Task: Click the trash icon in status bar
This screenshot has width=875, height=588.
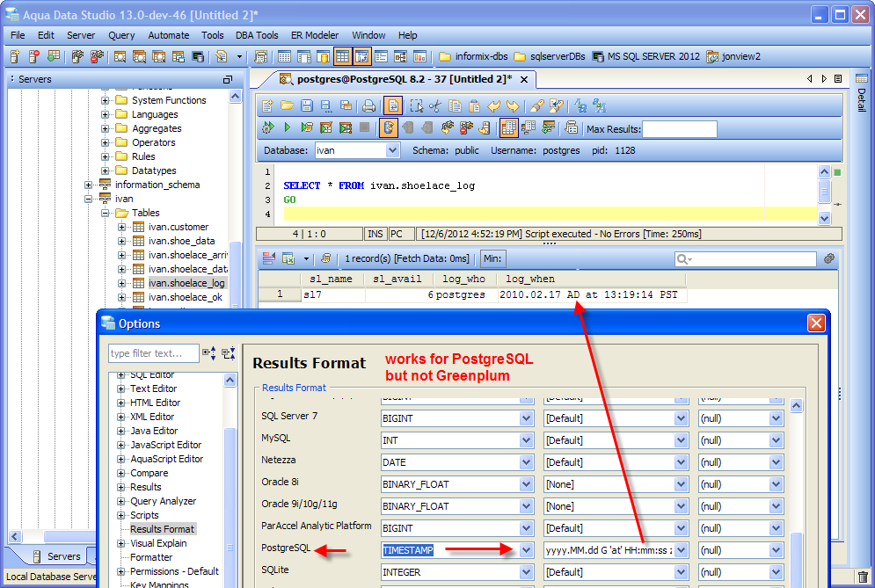Action: (864, 577)
